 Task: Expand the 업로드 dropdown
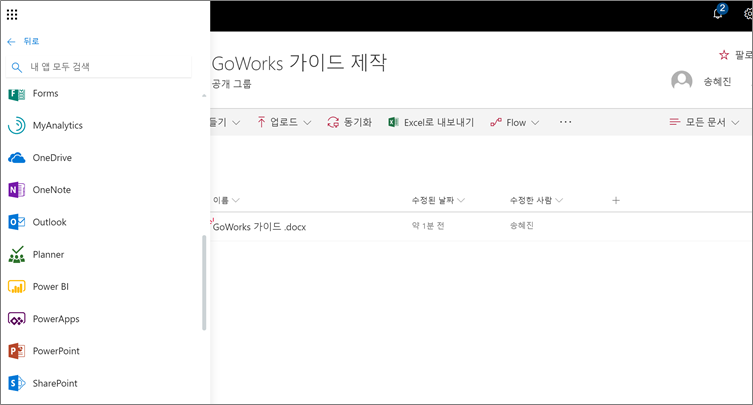pyautogui.click(x=285, y=122)
